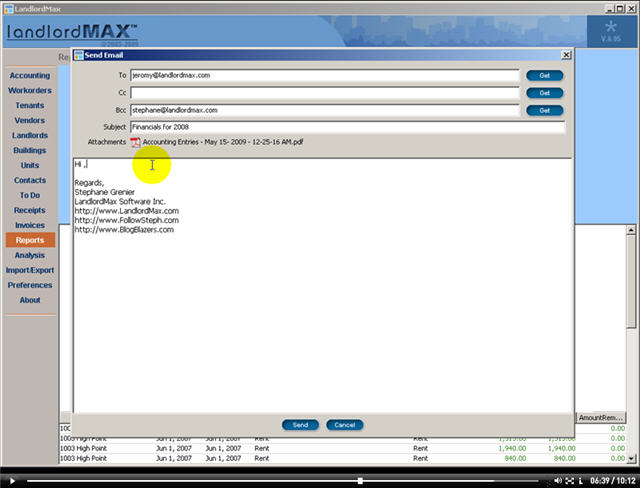Close the Send Email dialog
The width and height of the screenshot is (640, 488).
(566, 55)
